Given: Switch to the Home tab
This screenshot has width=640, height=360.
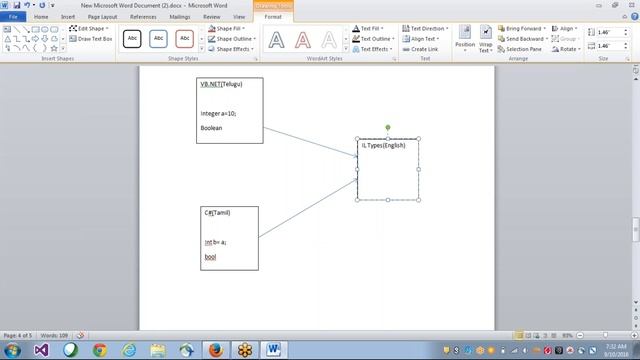Looking at the screenshot, I should pyautogui.click(x=41, y=17).
